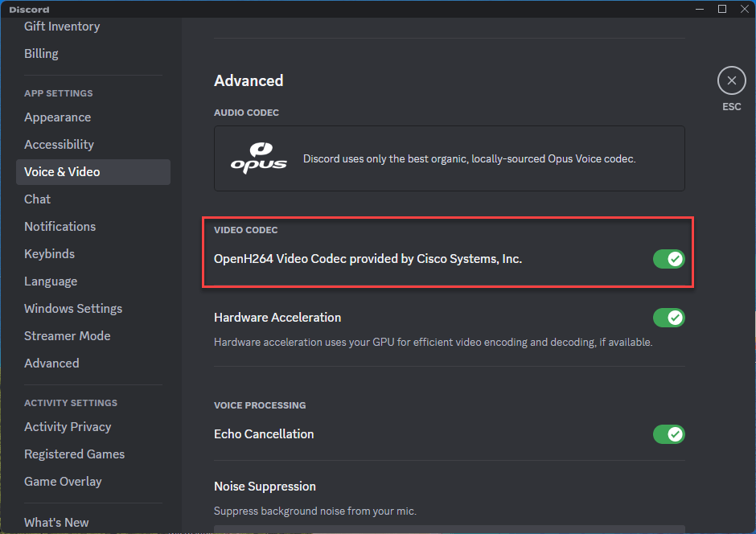View Registered Games list
Screen dimensions: 756x534
click(74, 454)
